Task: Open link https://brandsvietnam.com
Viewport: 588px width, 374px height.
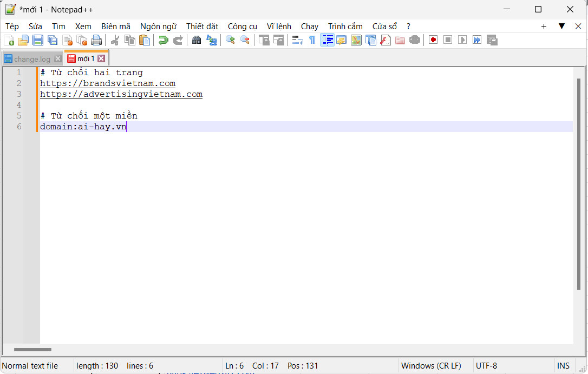Action: click(x=108, y=83)
